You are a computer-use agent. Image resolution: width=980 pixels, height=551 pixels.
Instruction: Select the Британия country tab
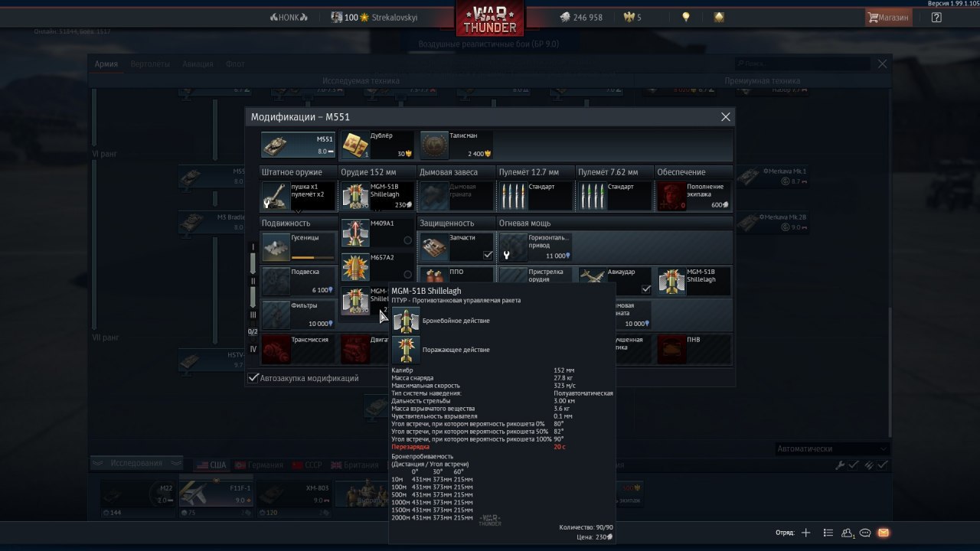click(x=353, y=465)
